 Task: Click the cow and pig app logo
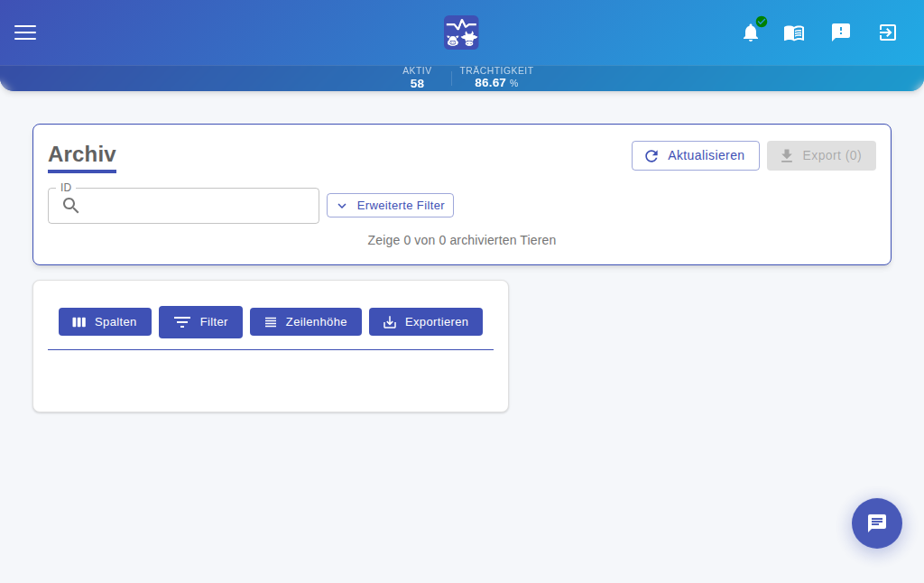(x=461, y=32)
